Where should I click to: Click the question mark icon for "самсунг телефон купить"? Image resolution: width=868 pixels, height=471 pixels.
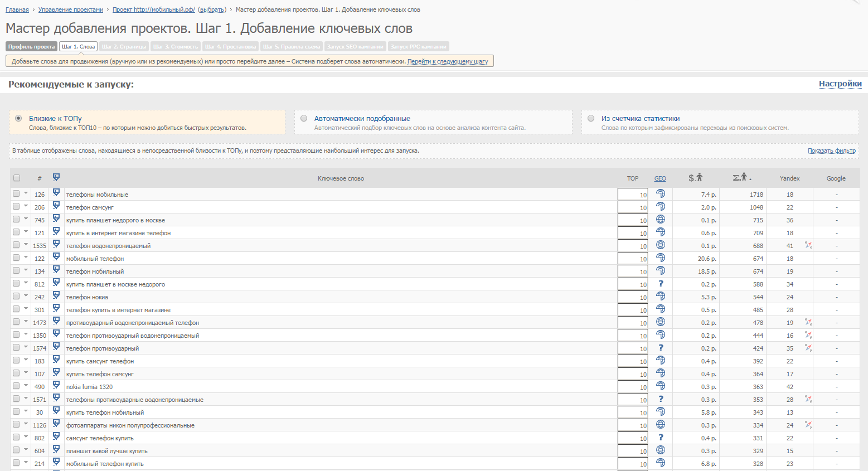(661, 438)
